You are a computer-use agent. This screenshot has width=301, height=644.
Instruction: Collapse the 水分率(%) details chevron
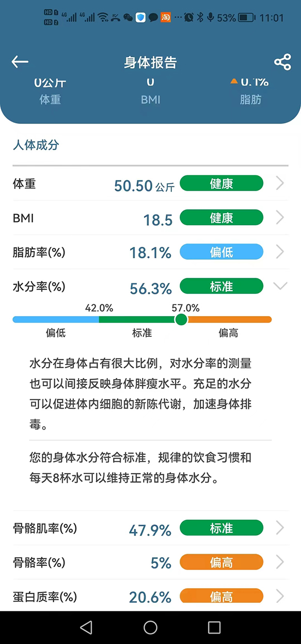click(280, 286)
